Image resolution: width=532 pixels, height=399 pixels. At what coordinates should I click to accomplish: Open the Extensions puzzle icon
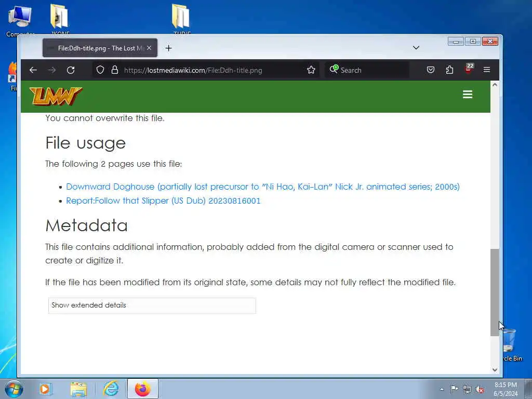point(449,70)
